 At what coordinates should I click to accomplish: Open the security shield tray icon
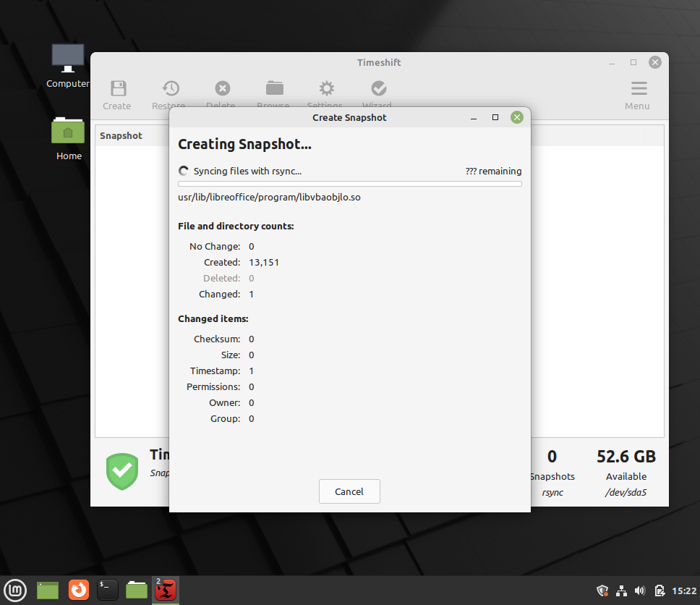[602, 591]
